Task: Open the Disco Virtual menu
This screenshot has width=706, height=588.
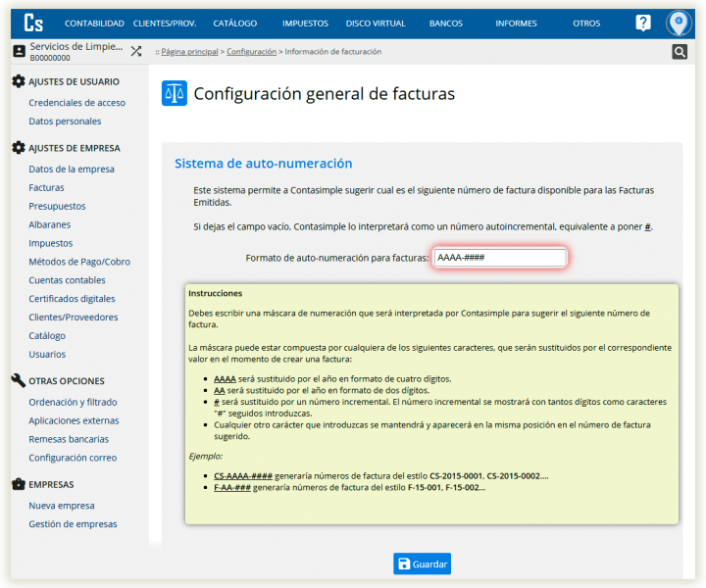Action: click(x=376, y=24)
